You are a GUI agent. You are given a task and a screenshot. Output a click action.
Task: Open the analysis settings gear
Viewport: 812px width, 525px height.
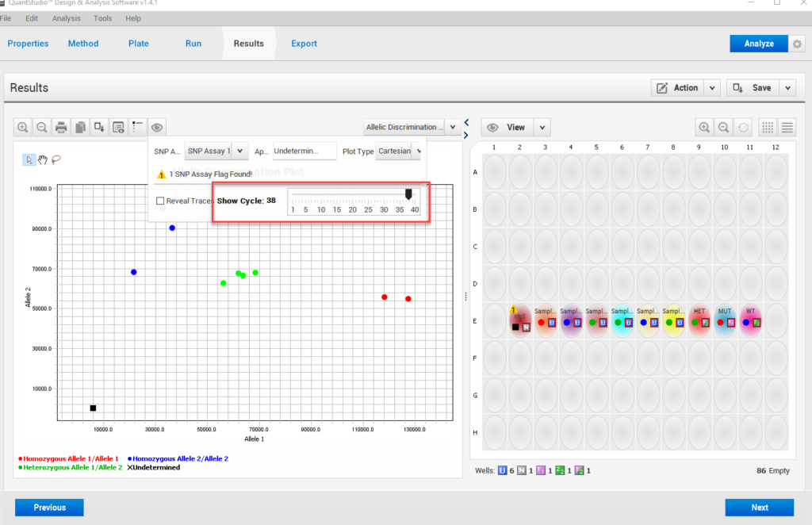pyautogui.click(x=797, y=44)
